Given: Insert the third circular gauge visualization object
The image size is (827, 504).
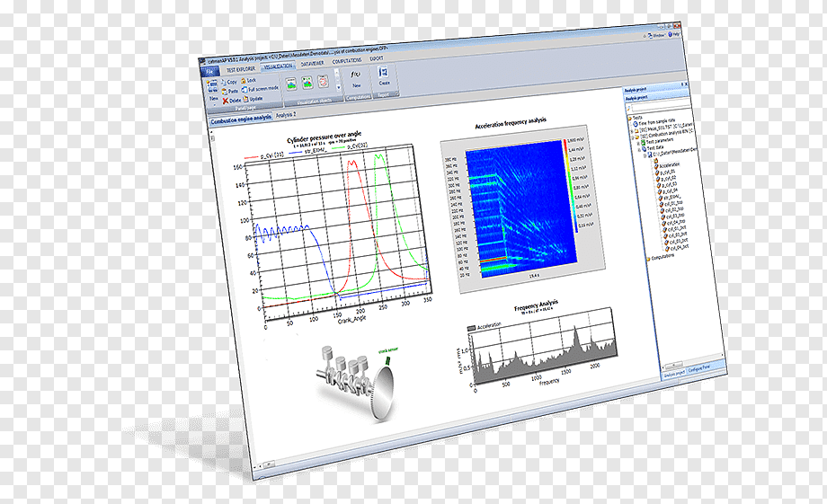Looking at the screenshot, I should click(x=323, y=81).
